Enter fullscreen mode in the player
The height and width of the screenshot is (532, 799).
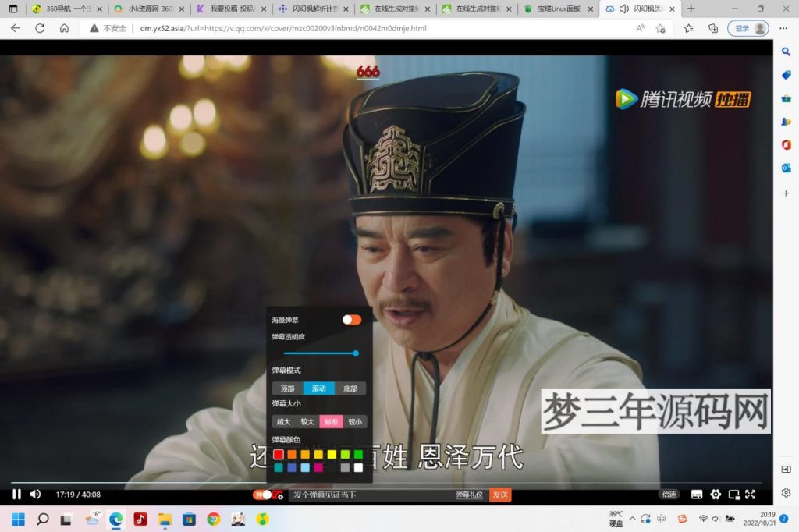tap(751, 495)
